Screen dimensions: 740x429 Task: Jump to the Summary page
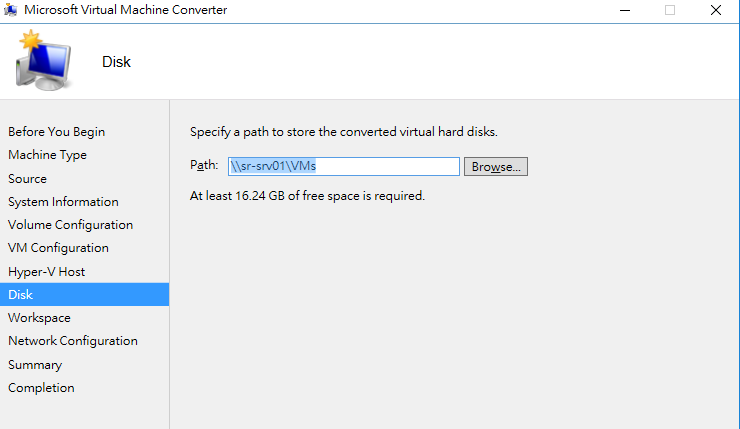point(35,364)
